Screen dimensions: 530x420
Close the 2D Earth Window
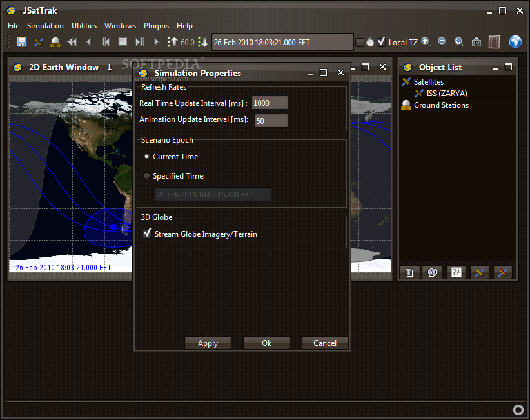click(x=382, y=67)
